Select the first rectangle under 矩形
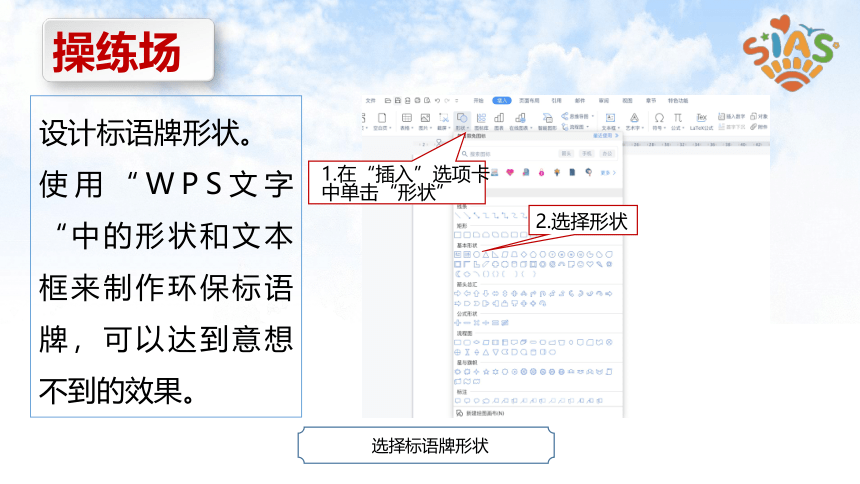Screen dimensions: 860x484 (457, 235)
